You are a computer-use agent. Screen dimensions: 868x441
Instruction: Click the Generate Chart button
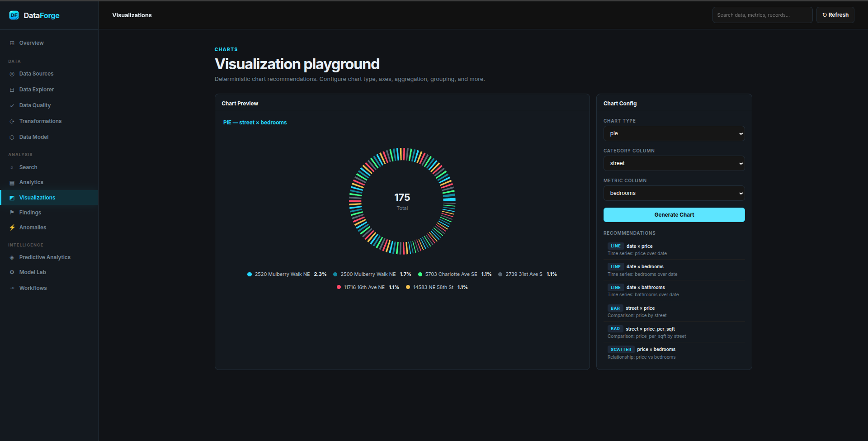click(674, 215)
